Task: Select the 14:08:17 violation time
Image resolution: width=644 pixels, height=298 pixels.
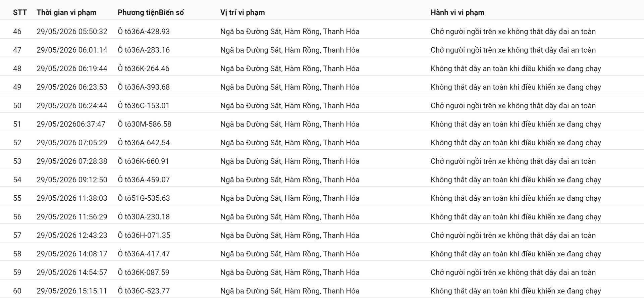Action: tap(72, 254)
